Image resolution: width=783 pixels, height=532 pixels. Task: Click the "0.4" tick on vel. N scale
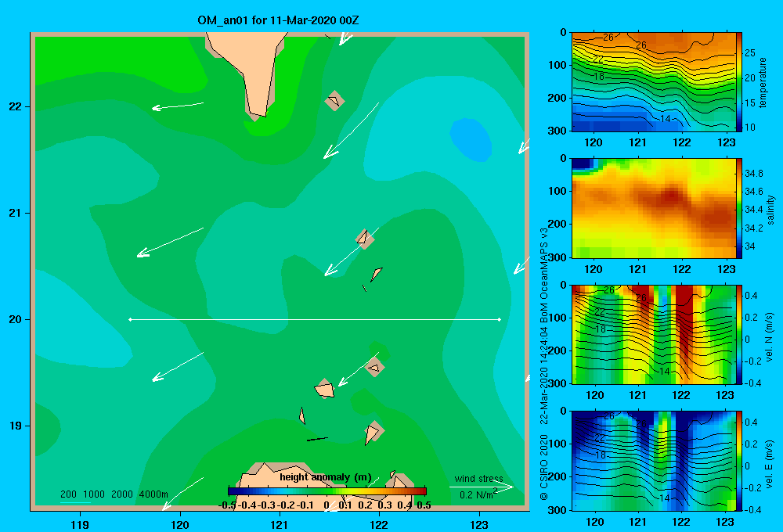point(751,296)
